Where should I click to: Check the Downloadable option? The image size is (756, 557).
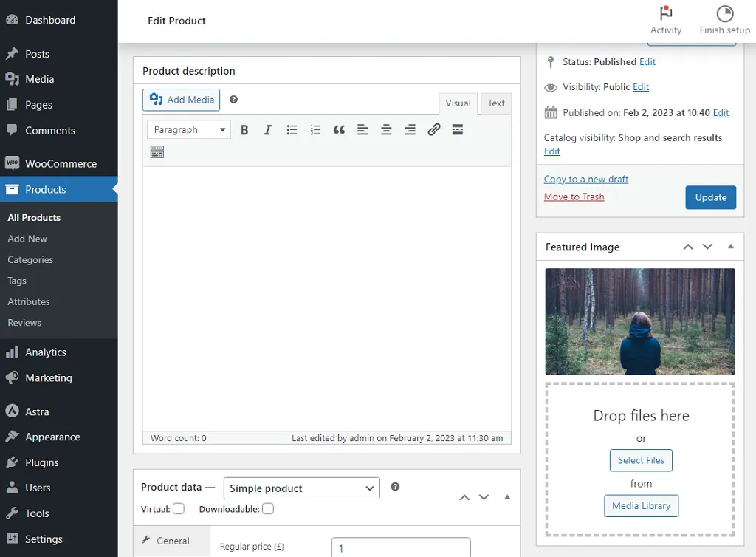[x=268, y=508]
